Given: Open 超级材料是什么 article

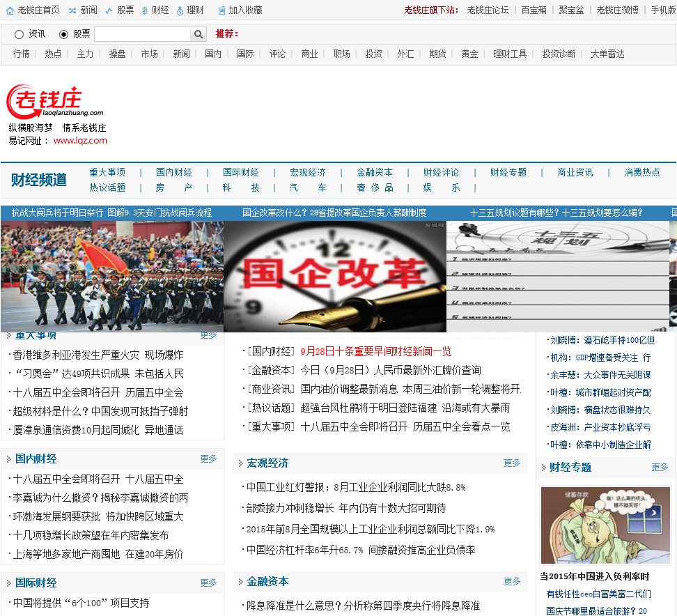Looking at the screenshot, I should pyautogui.click(x=100, y=411).
